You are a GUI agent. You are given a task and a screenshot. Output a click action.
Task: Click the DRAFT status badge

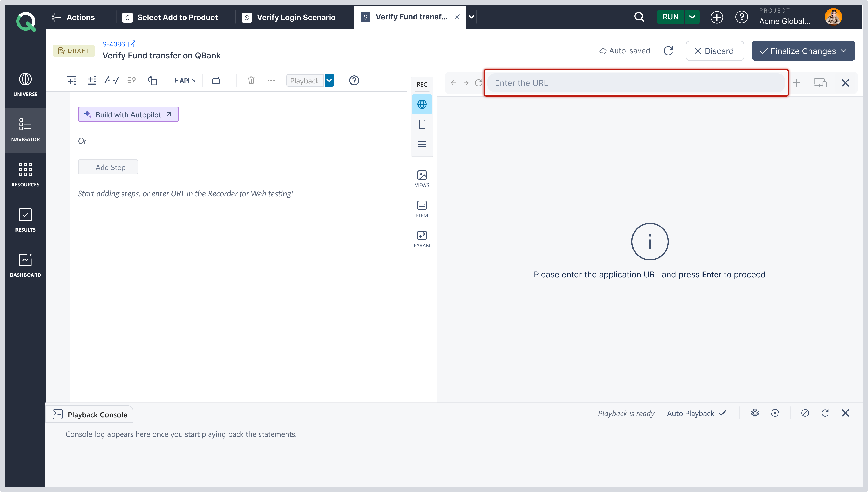click(74, 51)
